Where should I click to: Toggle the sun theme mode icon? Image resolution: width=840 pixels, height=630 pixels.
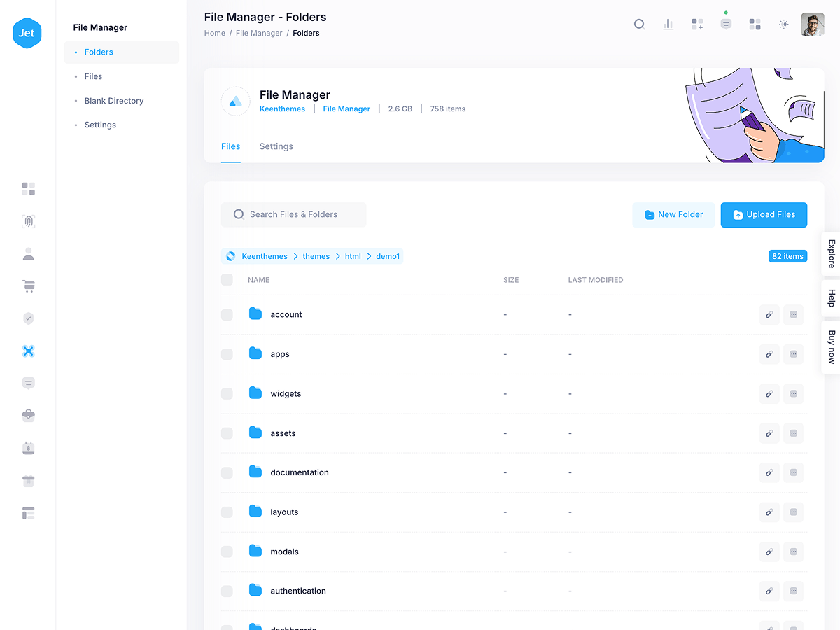(x=784, y=24)
